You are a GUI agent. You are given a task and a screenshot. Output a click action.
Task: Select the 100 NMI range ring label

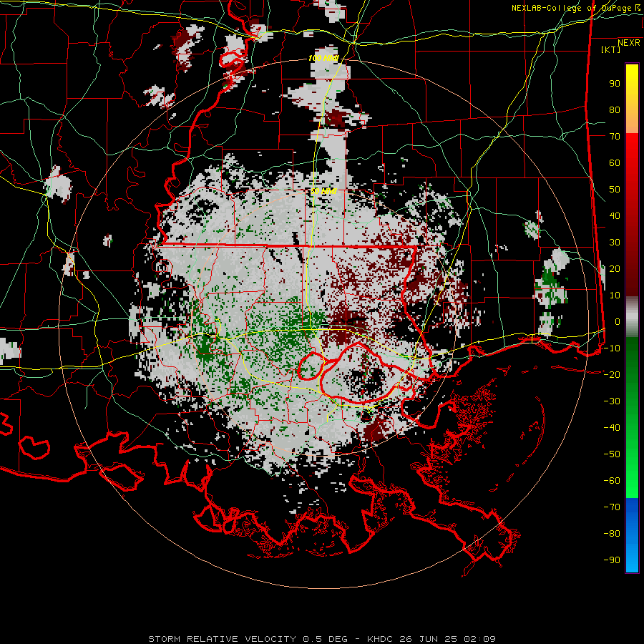pos(323,59)
